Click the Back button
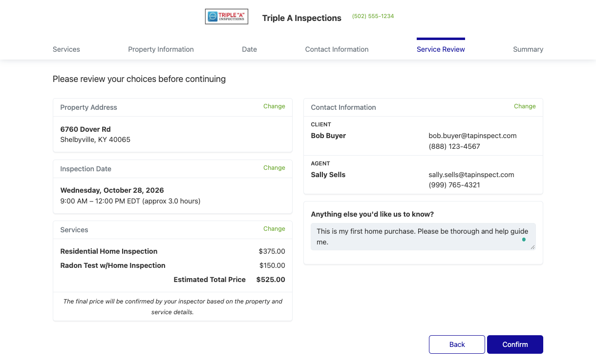 (457, 344)
